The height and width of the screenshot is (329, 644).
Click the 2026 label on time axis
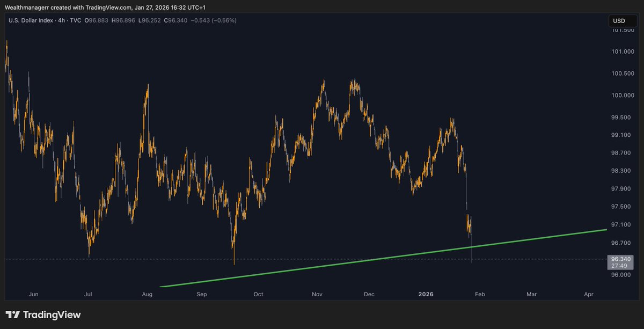click(x=426, y=294)
